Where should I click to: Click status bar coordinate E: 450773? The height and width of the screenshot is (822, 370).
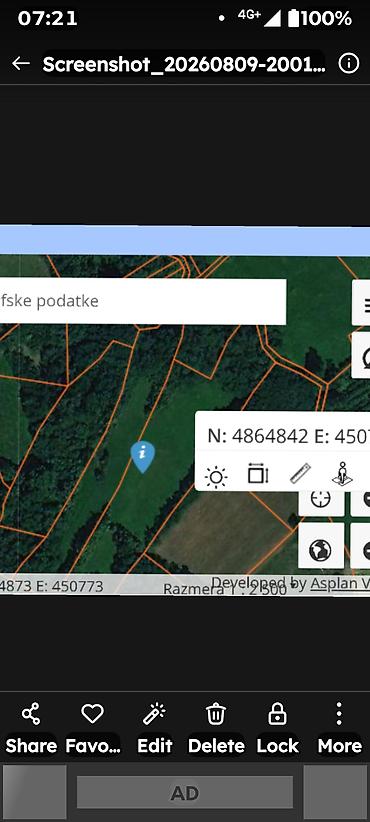70,586
